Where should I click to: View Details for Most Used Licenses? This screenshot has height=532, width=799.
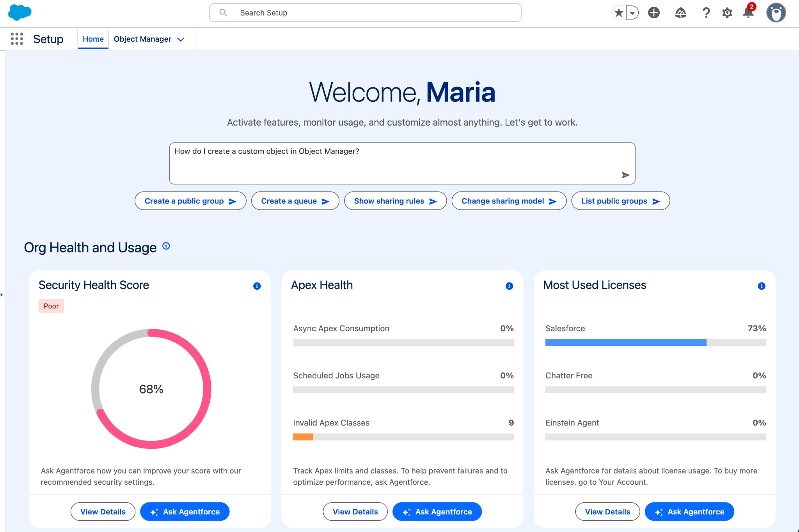(608, 512)
